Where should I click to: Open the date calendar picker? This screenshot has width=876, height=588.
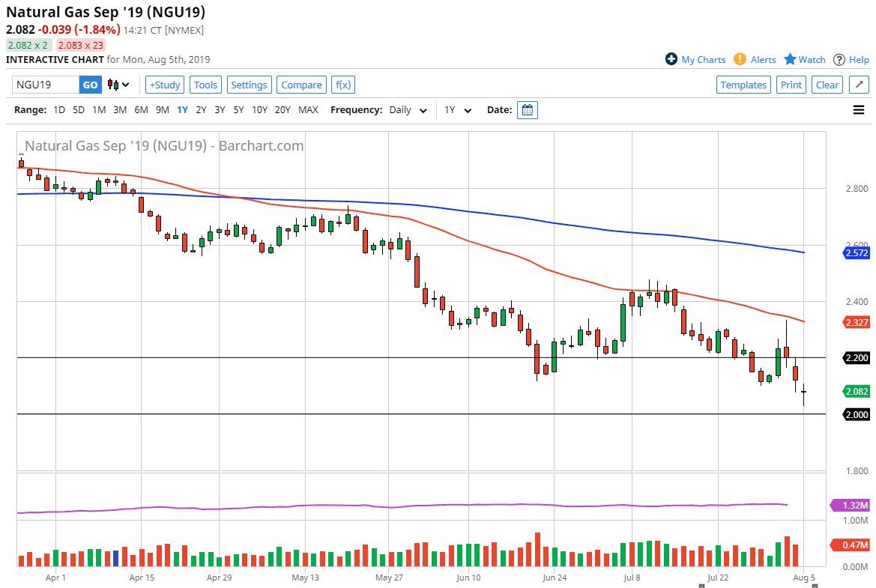[528, 110]
